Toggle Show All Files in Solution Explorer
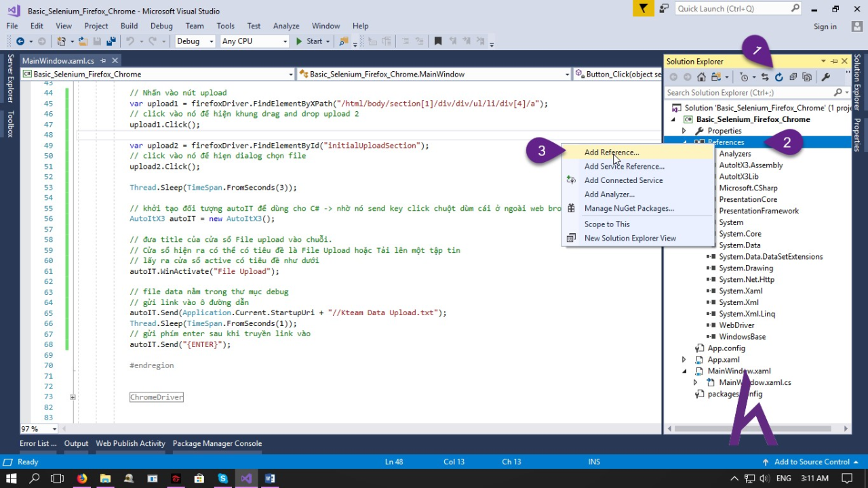The width and height of the screenshot is (868, 488). tap(807, 77)
